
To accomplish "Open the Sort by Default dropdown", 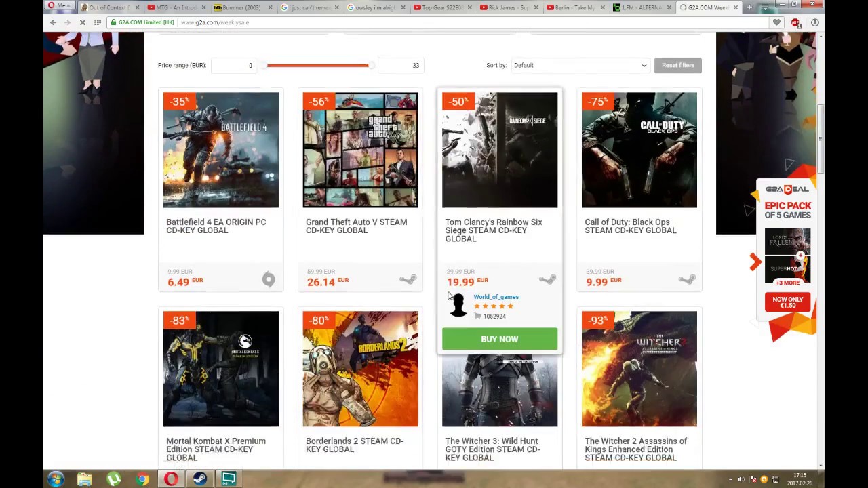I will (580, 65).
